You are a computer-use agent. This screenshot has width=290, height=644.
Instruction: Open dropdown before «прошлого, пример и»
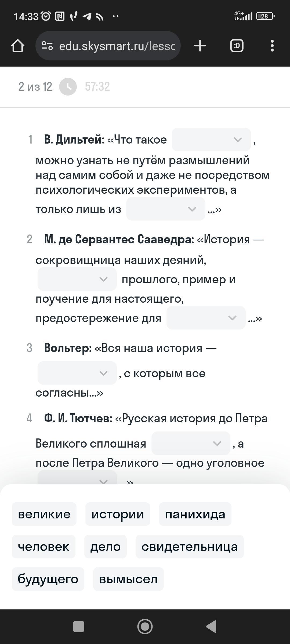(x=77, y=279)
